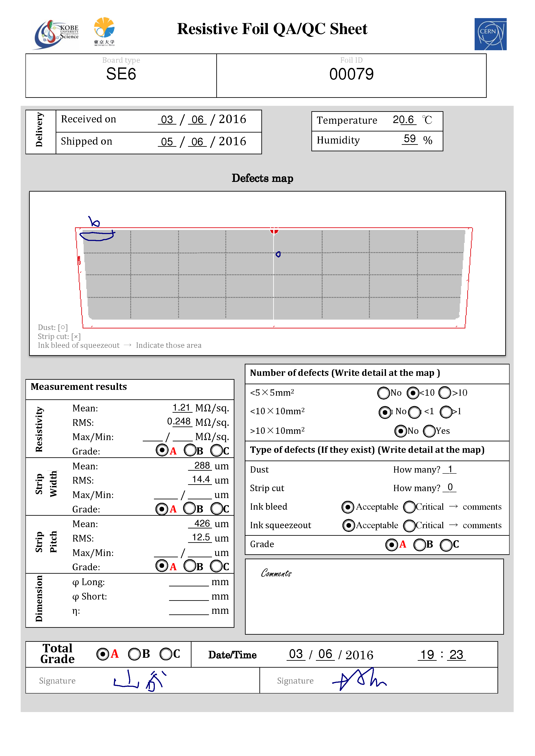Mark Ink squeezeout as Critical
Image resolution: width=535 pixels, height=756 pixels.
409,525
